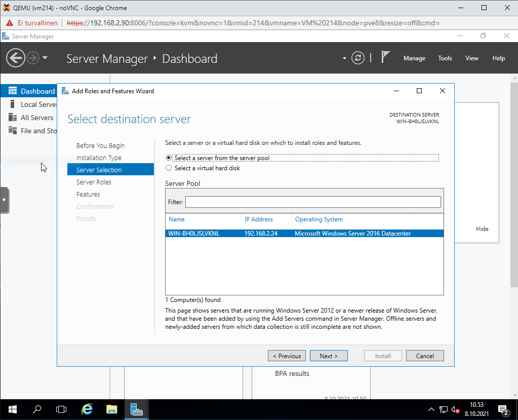Click the Server Manager back arrow

16,58
